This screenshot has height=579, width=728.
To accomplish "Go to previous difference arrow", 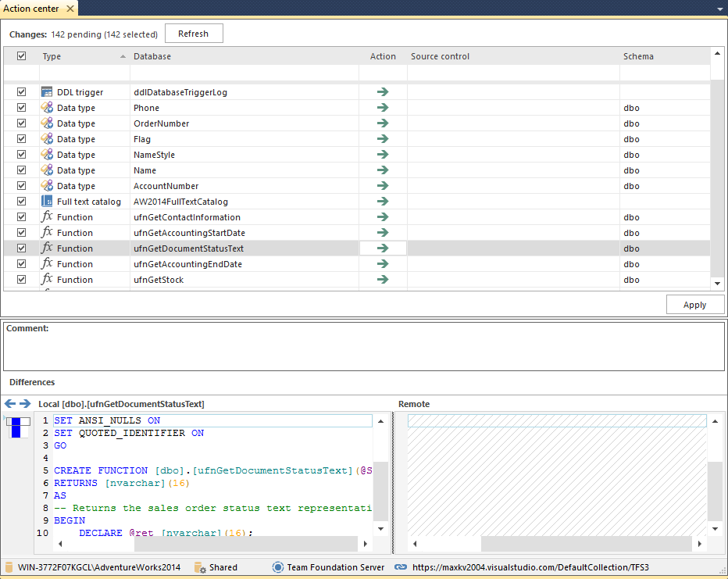I will (10, 404).
